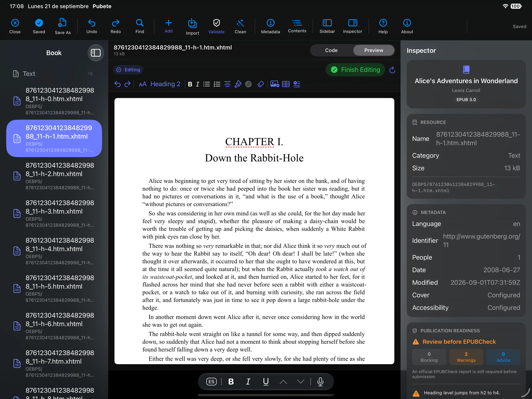Open the AA text size menu
The width and height of the screenshot is (532, 399).
click(x=143, y=84)
